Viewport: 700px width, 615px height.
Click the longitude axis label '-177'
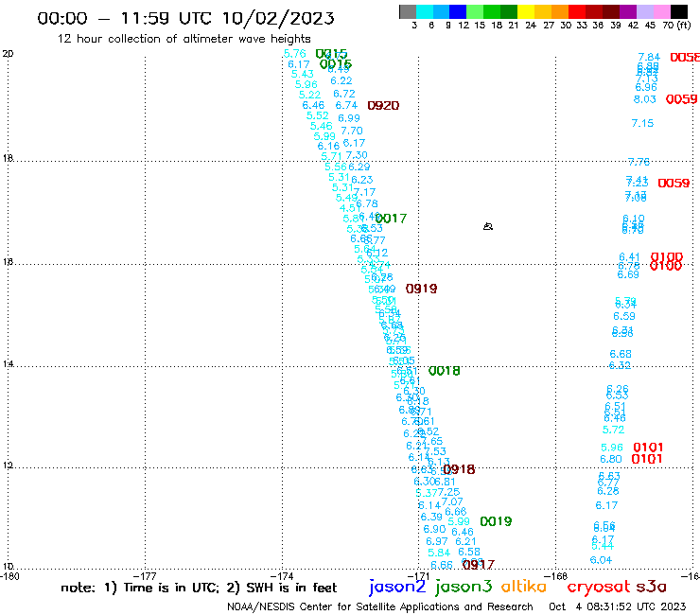coord(145,576)
